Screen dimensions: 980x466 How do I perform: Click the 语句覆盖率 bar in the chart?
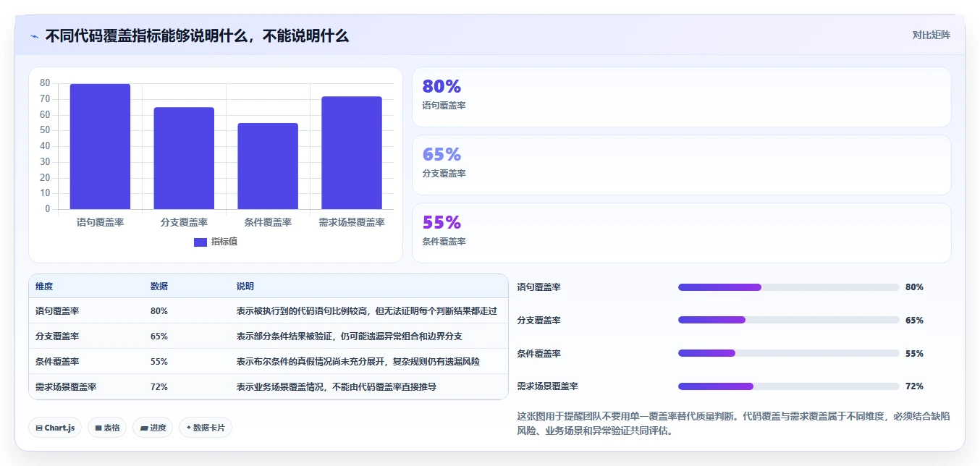(100, 147)
